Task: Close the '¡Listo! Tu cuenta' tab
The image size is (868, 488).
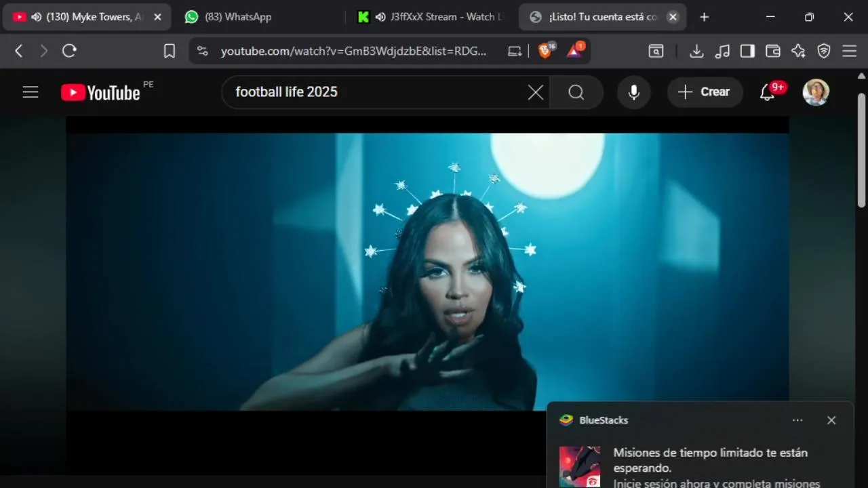Action: coord(673,17)
